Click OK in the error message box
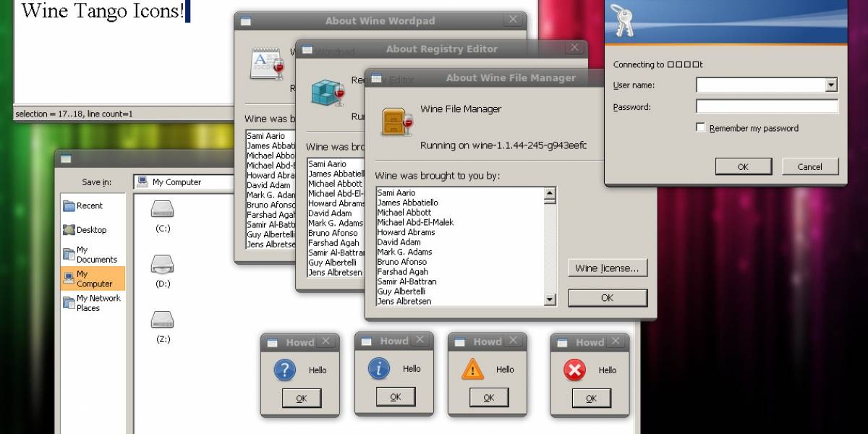 click(591, 398)
